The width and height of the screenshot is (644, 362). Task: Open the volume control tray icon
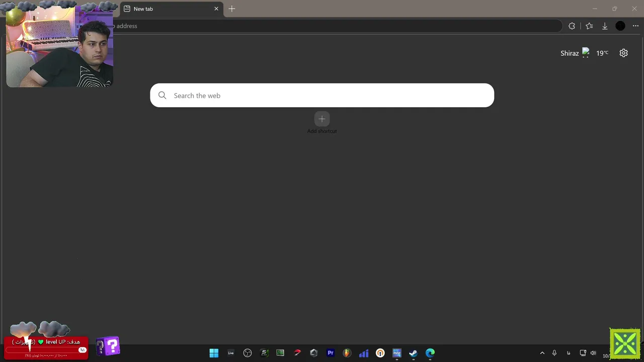point(593,353)
